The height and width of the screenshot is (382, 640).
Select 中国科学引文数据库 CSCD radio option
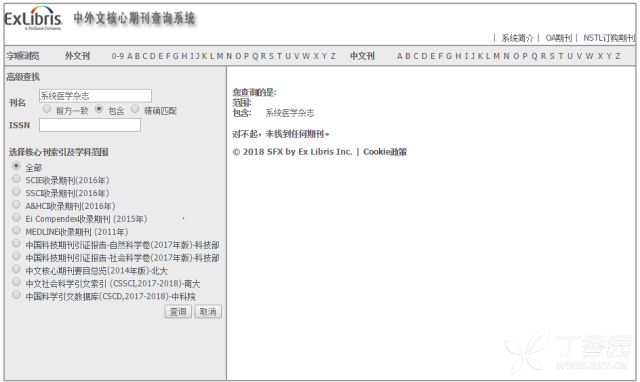tap(16, 295)
